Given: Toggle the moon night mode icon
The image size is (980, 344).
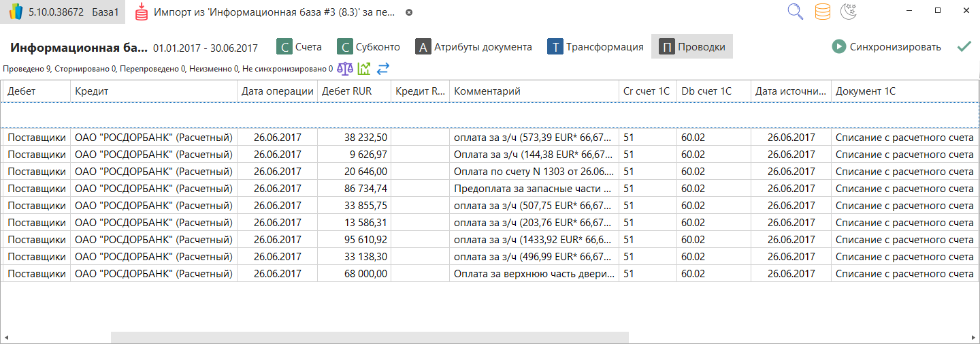Looking at the screenshot, I should tap(849, 12).
